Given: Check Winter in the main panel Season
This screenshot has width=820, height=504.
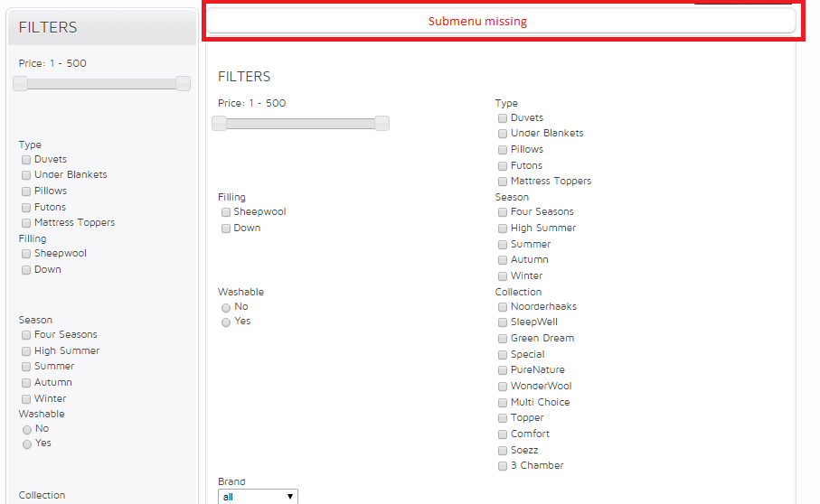Looking at the screenshot, I should coord(503,276).
